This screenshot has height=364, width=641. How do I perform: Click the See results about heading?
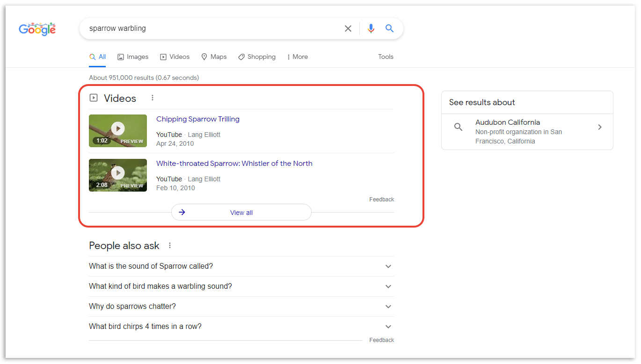(x=482, y=102)
